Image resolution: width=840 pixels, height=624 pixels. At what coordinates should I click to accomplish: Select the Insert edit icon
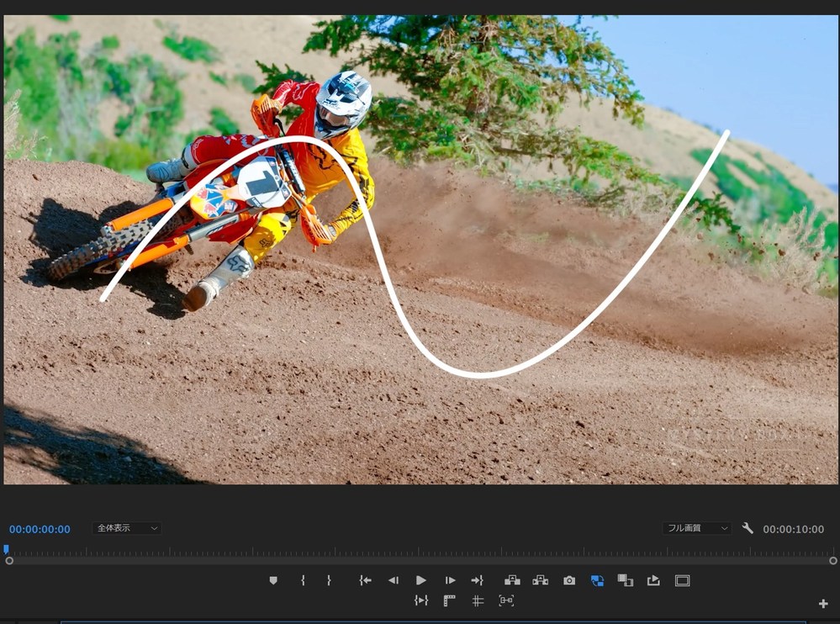click(x=513, y=580)
